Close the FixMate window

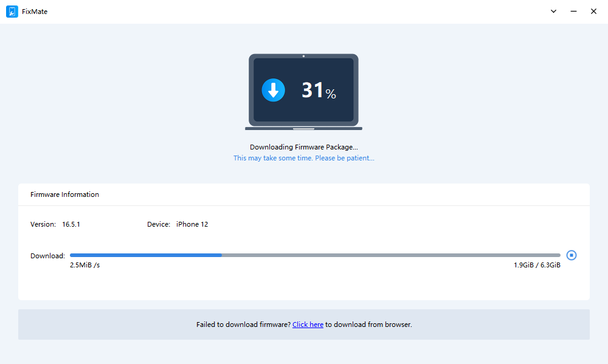pos(593,11)
